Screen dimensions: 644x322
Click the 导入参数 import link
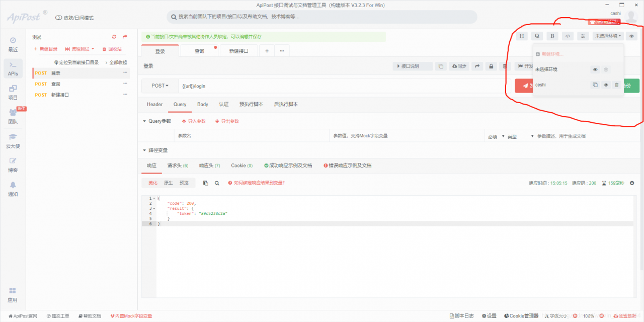point(194,121)
